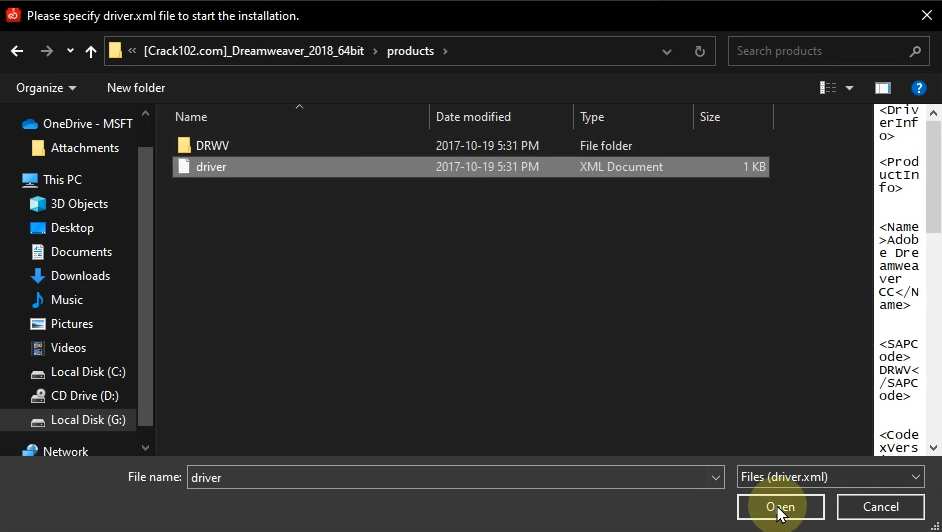This screenshot has width=942, height=532.
Task: Click the New folder command
Action: tap(136, 88)
